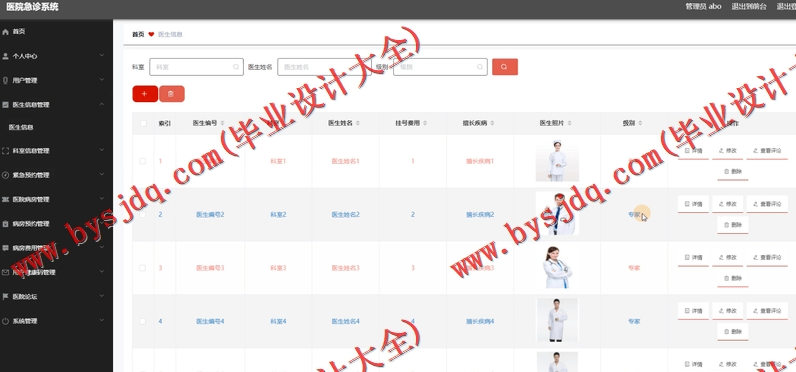Sort table by 级别 column arrows
Viewport: 796px width, 372px height.
coord(640,123)
